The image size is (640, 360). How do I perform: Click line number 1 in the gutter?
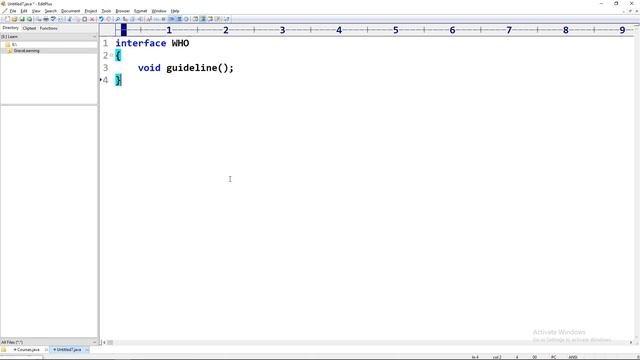click(106, 43)
